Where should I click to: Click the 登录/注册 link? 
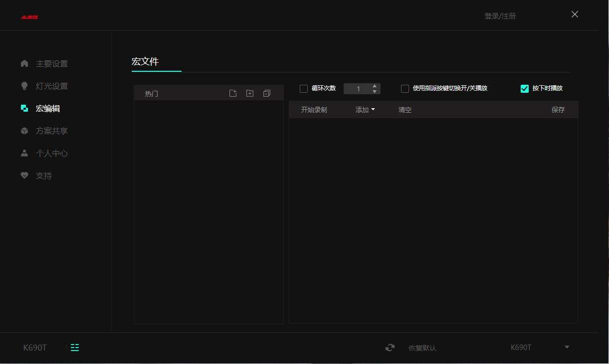500,16
